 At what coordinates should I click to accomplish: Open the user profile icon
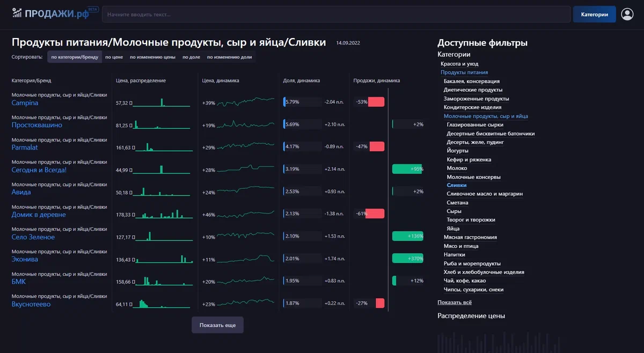627,14
